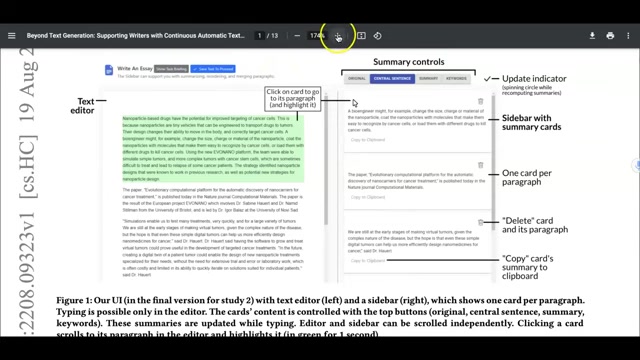Click the trash icon on first summary card
The image size is (640, 360).
(x=480, y=101)
